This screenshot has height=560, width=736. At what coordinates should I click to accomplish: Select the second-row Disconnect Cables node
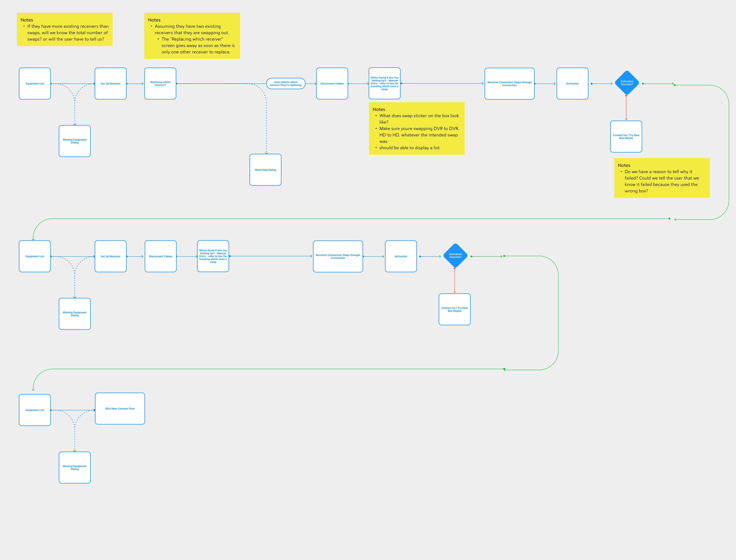160,256
